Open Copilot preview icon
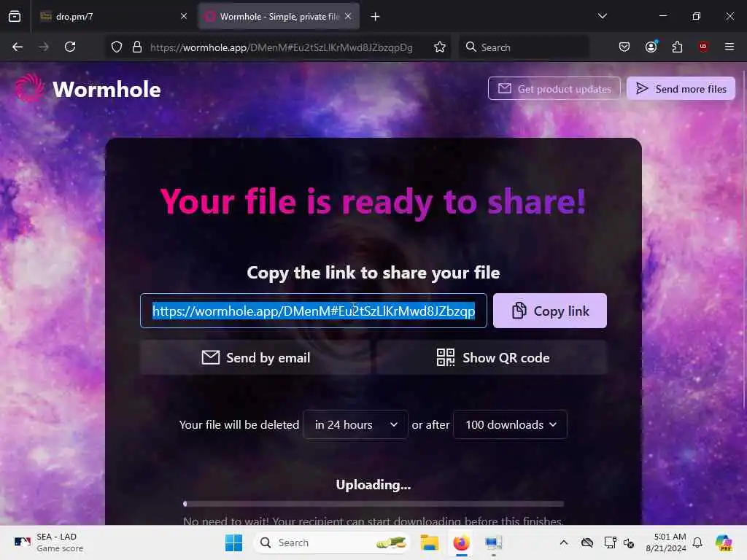 pos(724,542)
